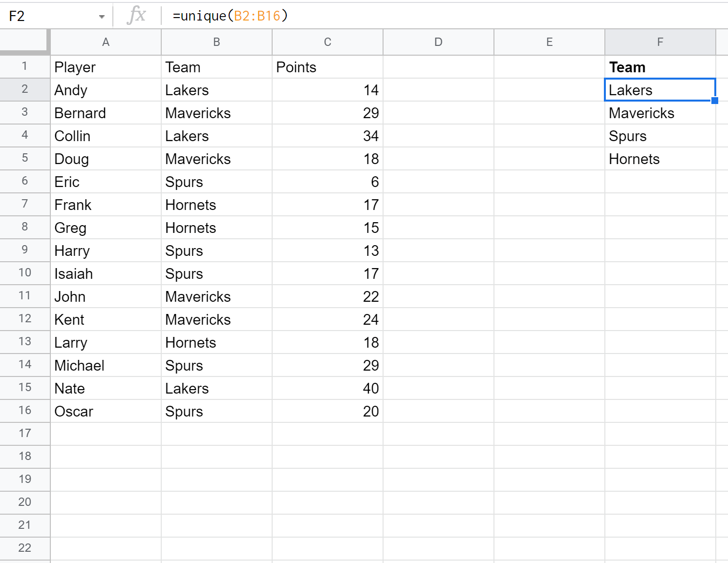The image size is (728, 563).
Task: Select row 16 header
Action: tap(24, 411)
